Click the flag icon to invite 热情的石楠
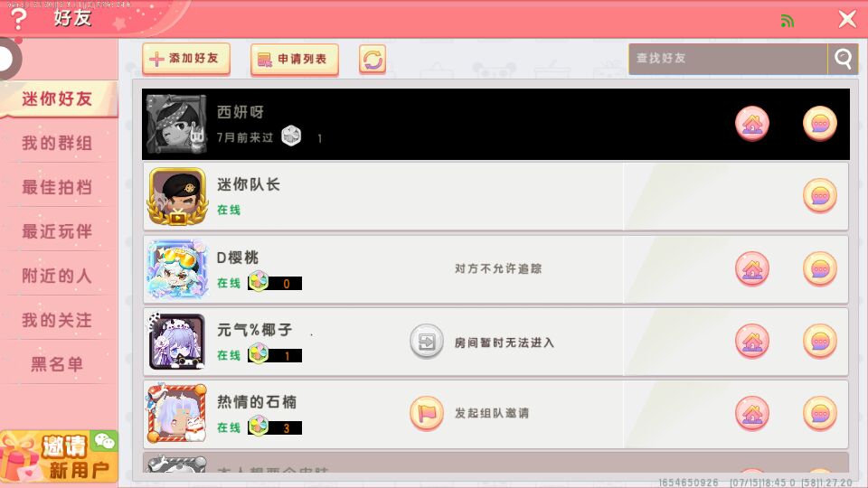 point(426,413)
